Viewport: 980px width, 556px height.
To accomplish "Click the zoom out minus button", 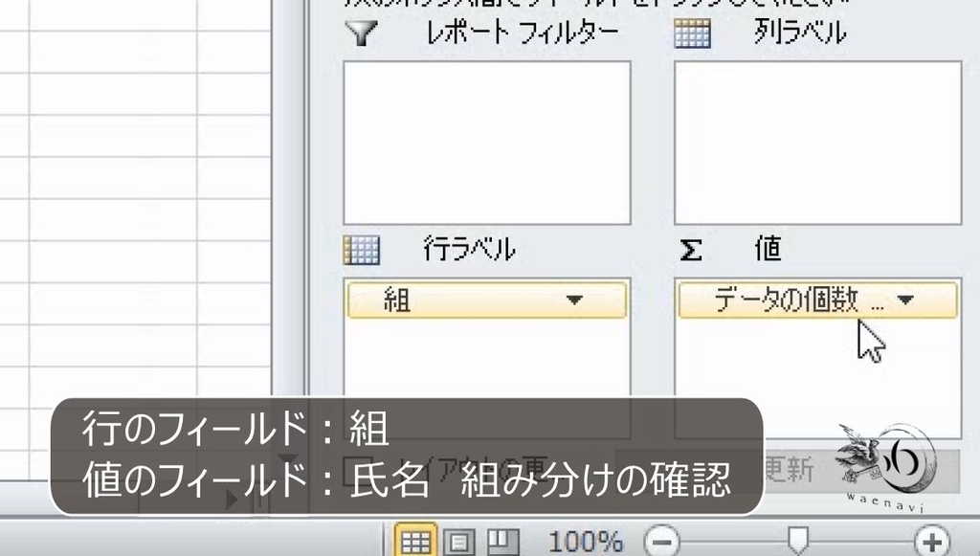I will coord(662,541).
